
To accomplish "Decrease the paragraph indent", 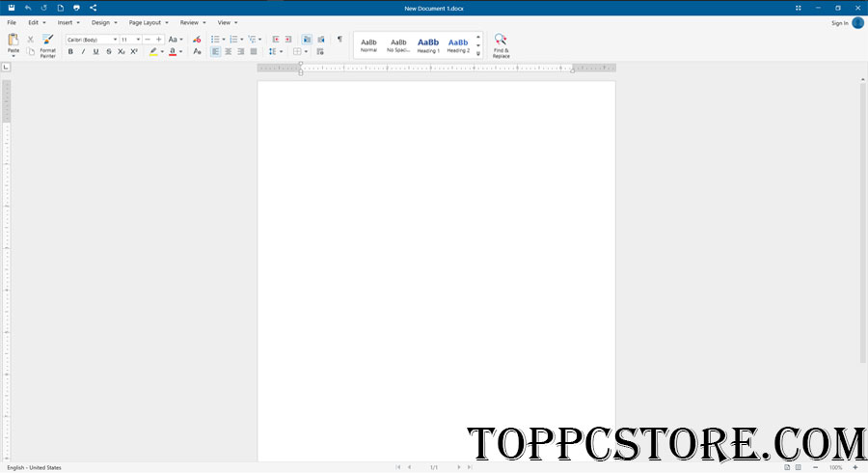I will (276, 40).
